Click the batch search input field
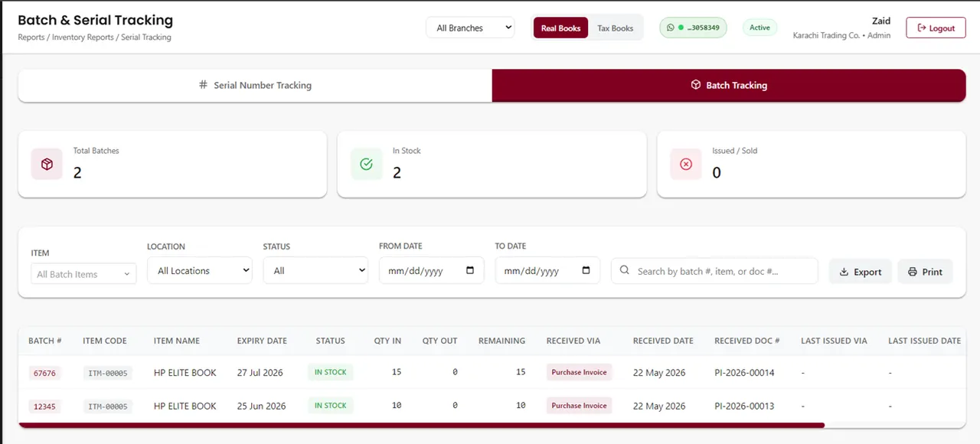Image resolution: width=980 pixels, height=444 pixels. tap(714, 271)
